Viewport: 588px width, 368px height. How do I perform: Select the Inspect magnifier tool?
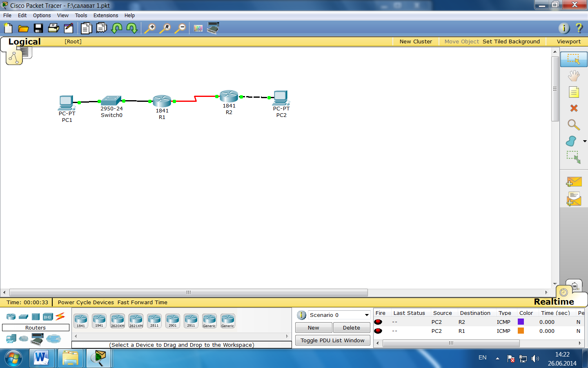pyautogui.click(x=574, y=124)
